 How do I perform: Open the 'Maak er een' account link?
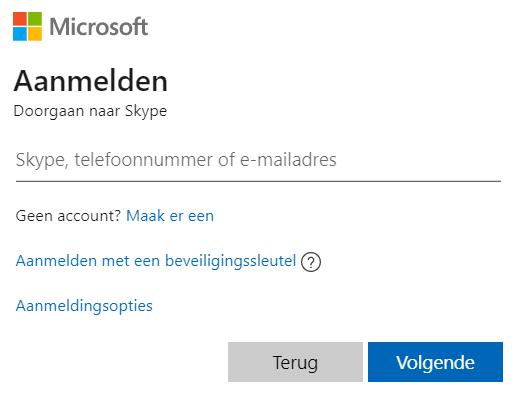tap(170, 216)
